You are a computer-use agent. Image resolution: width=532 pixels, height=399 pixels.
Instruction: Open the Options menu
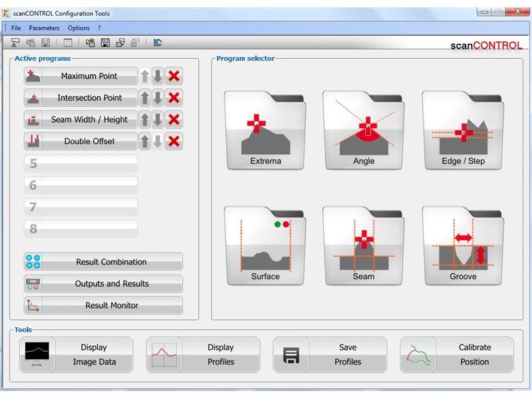click(78, 28)
